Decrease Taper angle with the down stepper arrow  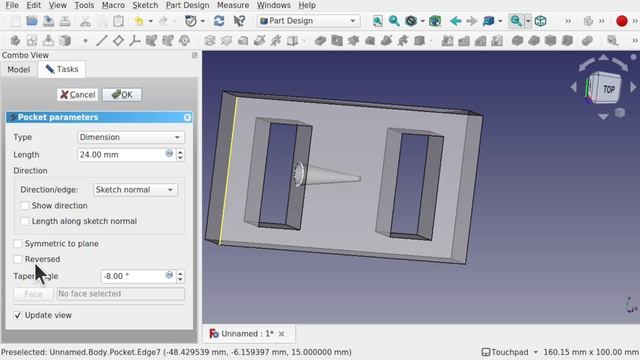(180, 279)
